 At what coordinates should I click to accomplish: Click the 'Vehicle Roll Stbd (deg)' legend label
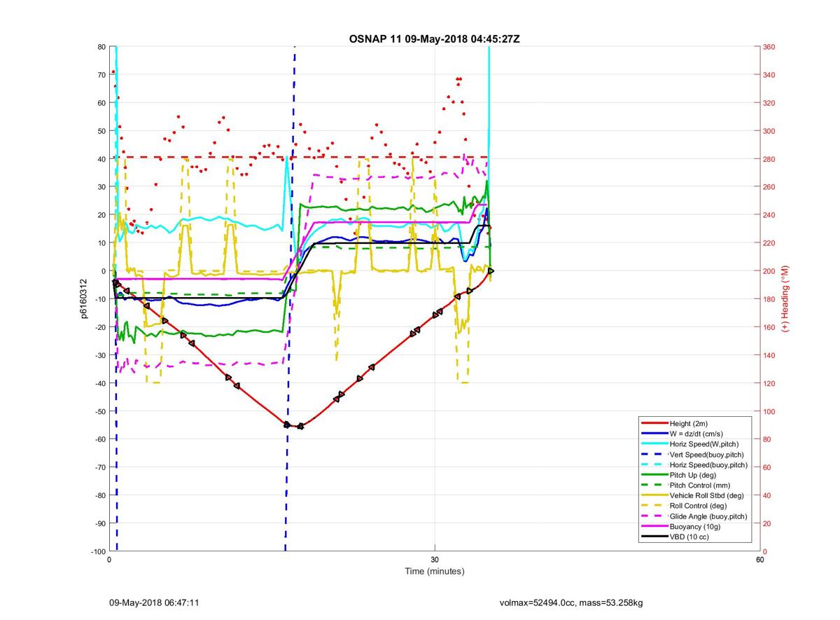tap(707, 495)
